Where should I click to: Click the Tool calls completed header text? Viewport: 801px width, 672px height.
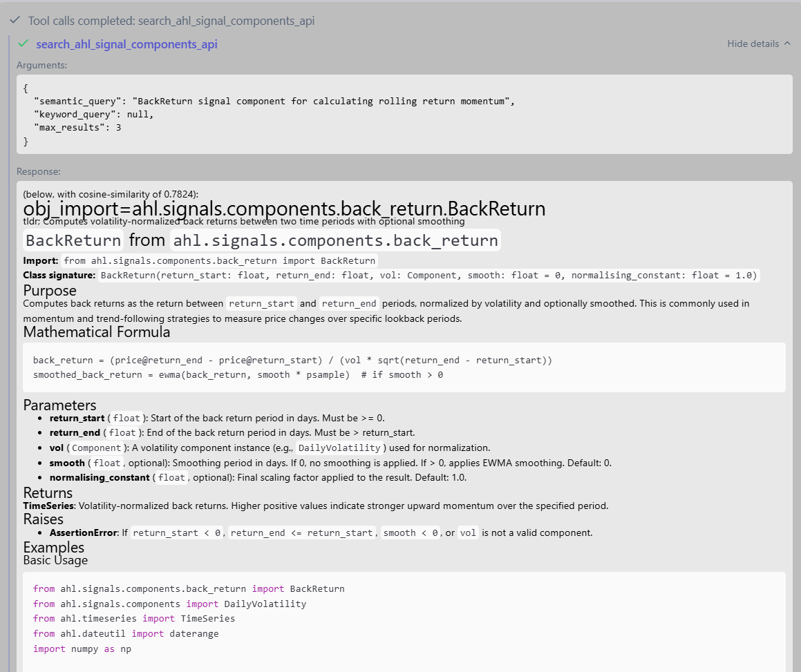[171, 21]
